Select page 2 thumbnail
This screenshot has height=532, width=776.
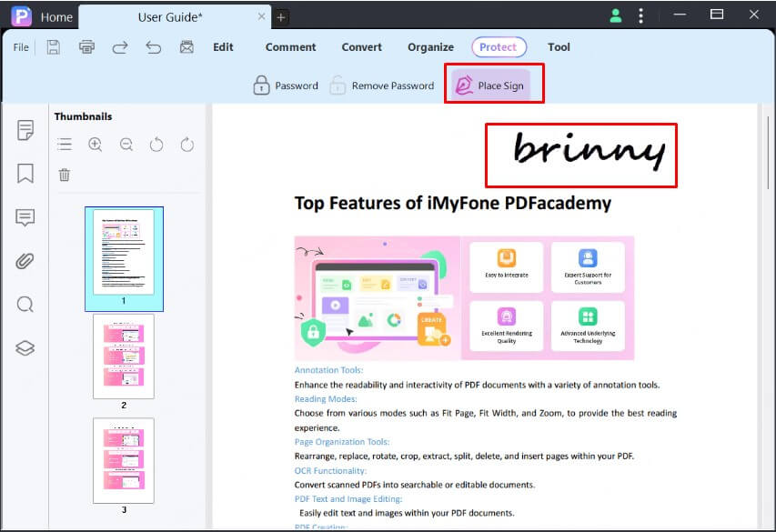(124, 356)
